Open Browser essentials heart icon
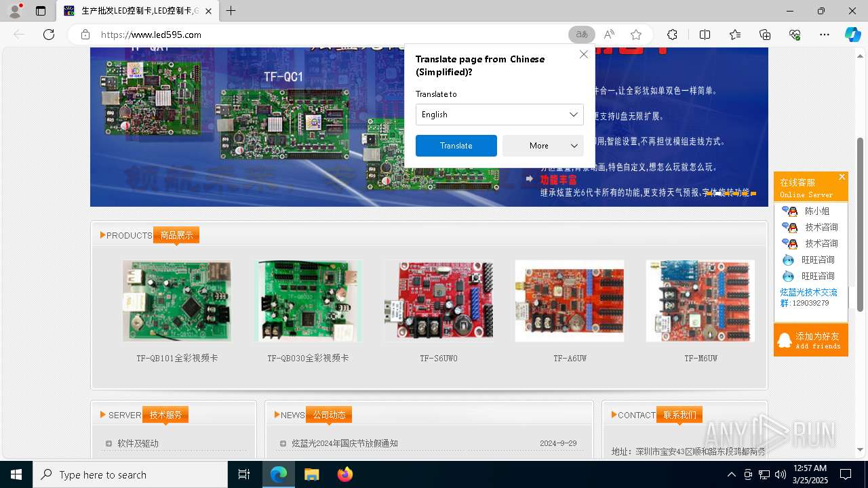The height and width of the screenshot is (488, 868). pos(795,35)
